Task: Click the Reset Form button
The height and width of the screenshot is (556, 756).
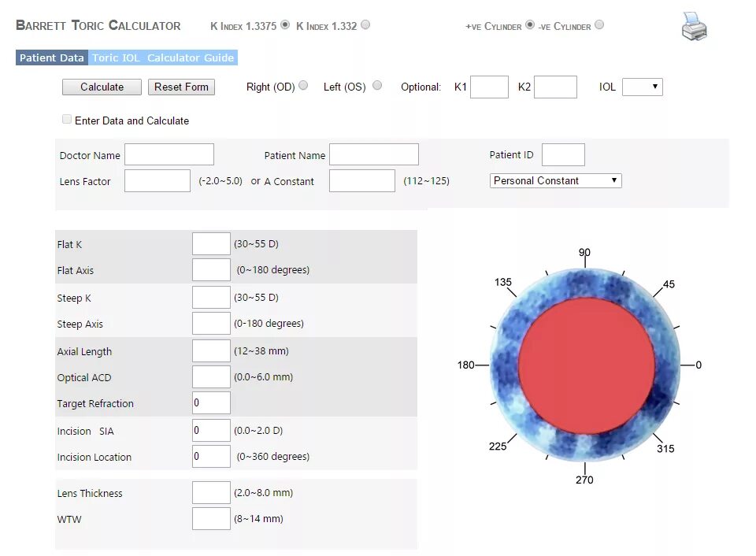Action: (181, 87)
